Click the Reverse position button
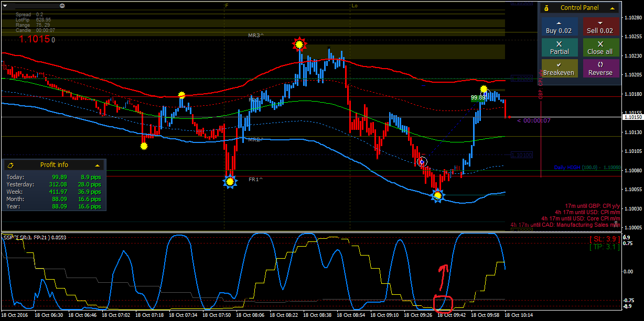 point(600,69)
